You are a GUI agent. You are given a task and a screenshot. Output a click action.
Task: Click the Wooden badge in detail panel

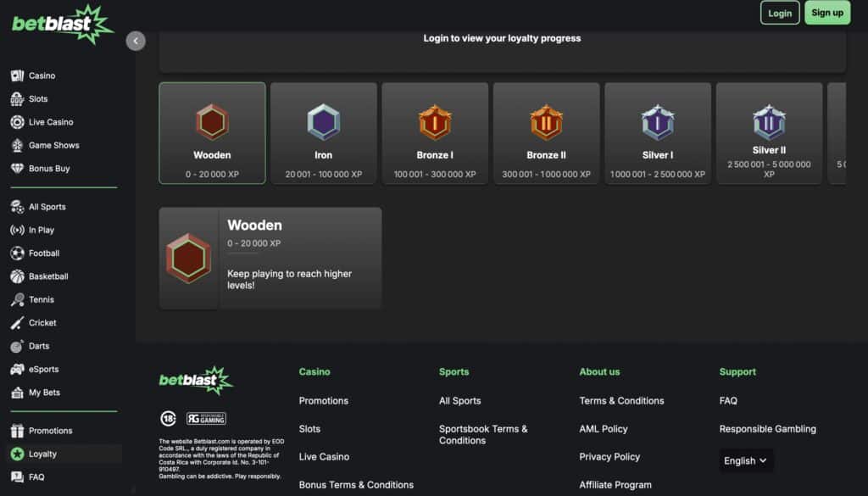click(188, 258)
